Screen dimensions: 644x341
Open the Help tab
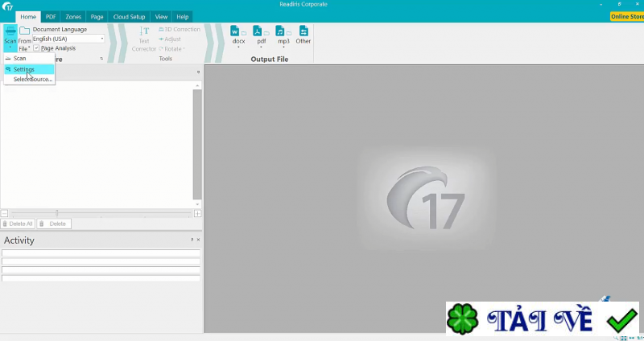[183, 17]
